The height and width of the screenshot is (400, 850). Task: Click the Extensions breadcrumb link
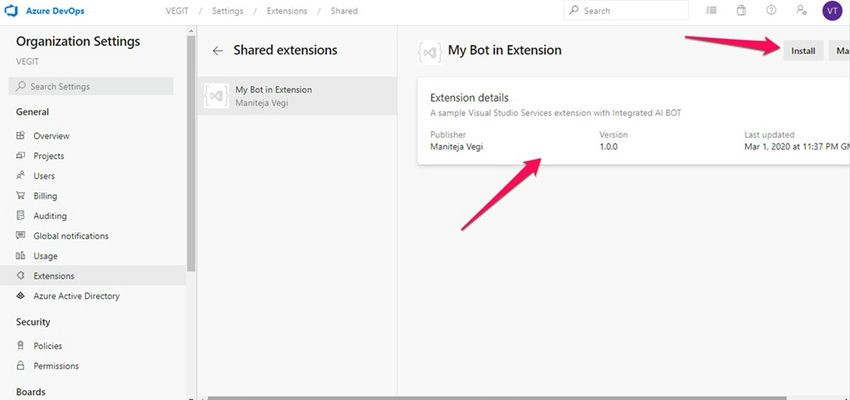(286, 11)
